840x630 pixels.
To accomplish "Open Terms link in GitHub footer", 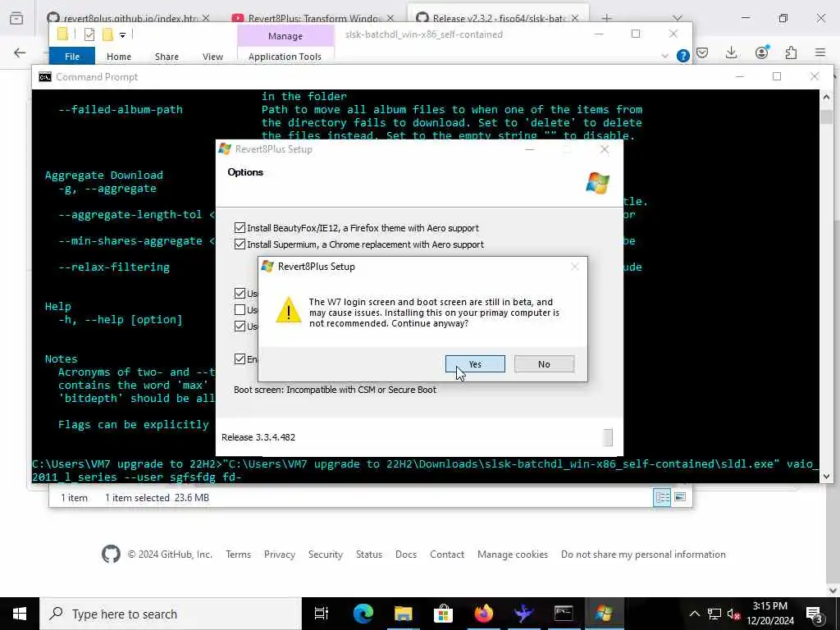I will pos(239,555).
